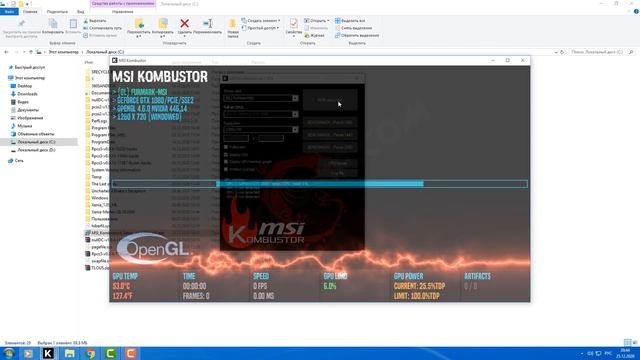Toggle Fullscreen checkbox in Kombustor dialog
Image resolution: width=640 pixels, height=360 pixels.
pos(226,147)
